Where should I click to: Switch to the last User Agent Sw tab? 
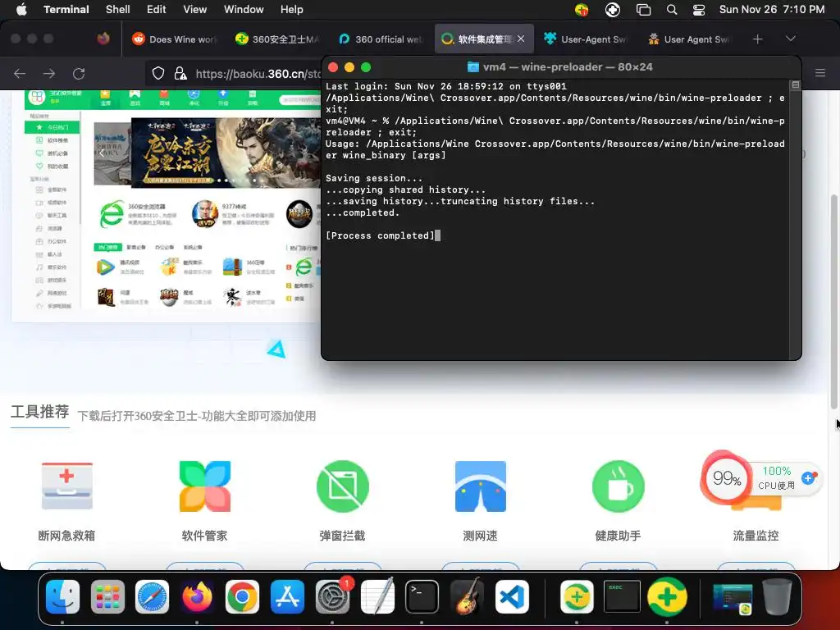(689, 39)
